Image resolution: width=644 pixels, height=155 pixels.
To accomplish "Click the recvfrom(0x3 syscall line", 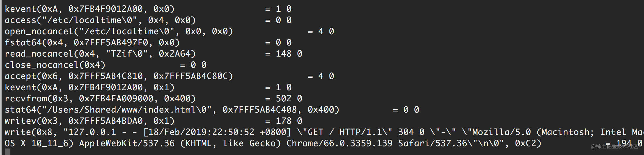I will tap(154, 99).
